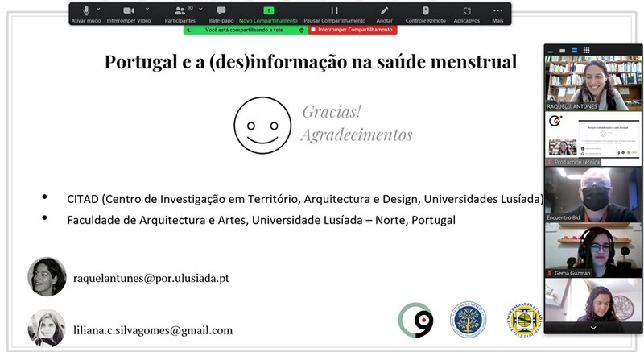Click the green screen-sharing status bar

click(246, 30)
